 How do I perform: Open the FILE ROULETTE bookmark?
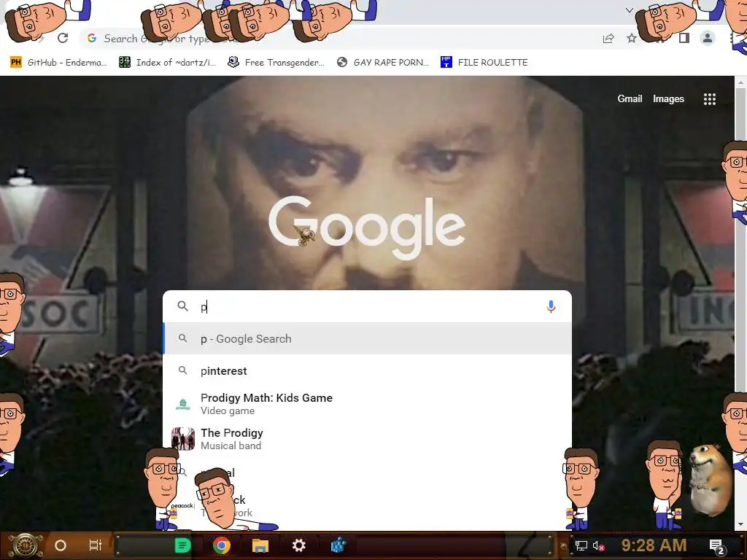coord(484,63)
